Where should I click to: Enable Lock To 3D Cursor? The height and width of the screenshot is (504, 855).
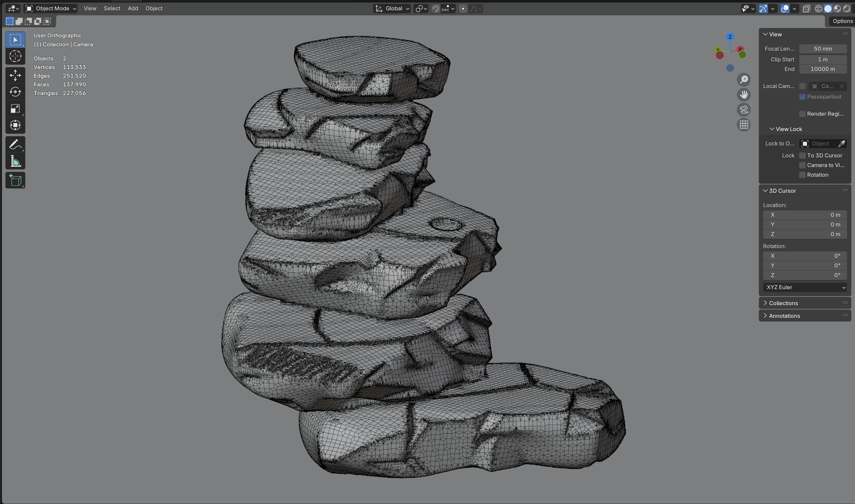pyautogui.click(x=802, y=155)
